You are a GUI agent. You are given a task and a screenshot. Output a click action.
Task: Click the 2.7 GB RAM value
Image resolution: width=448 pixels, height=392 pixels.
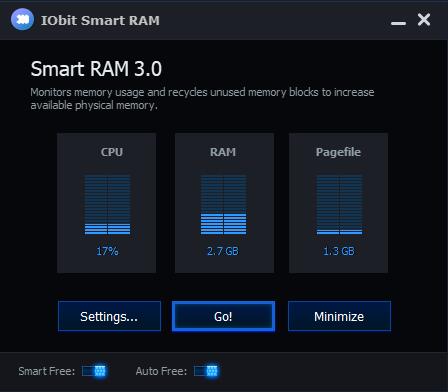tap(223, 251)
